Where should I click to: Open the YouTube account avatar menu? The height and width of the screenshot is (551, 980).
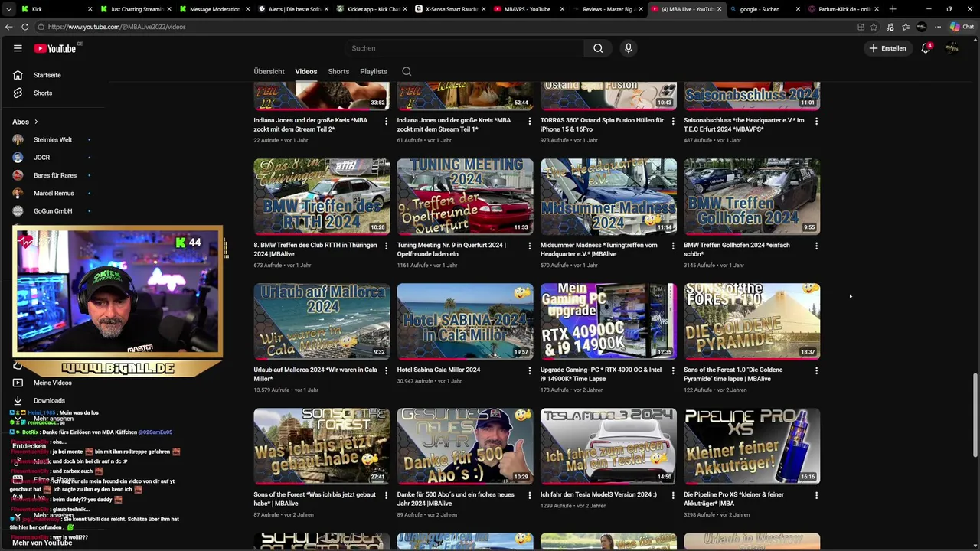point(952,48)
